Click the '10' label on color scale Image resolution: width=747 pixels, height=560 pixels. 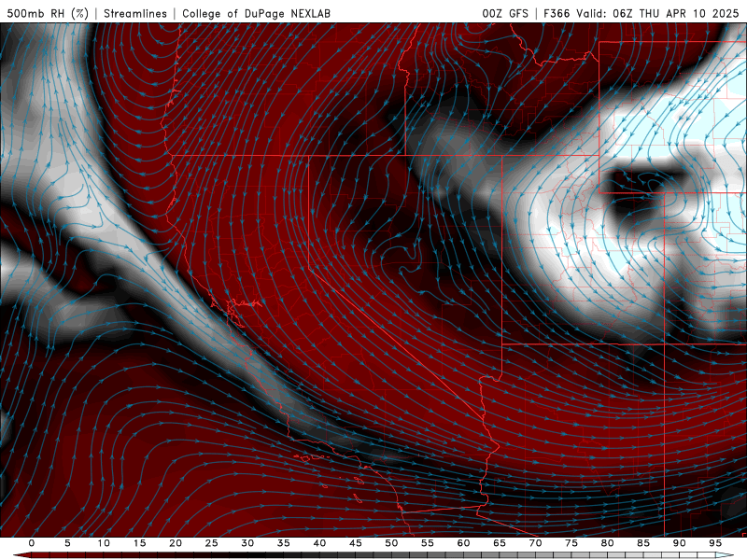coord(104,543)
